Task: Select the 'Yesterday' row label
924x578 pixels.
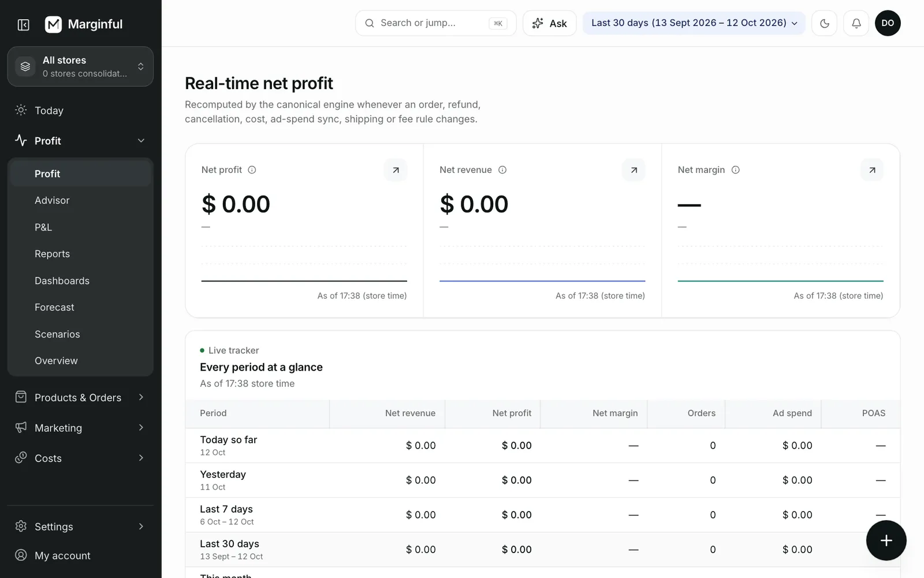Action: (x=223, y=475)
